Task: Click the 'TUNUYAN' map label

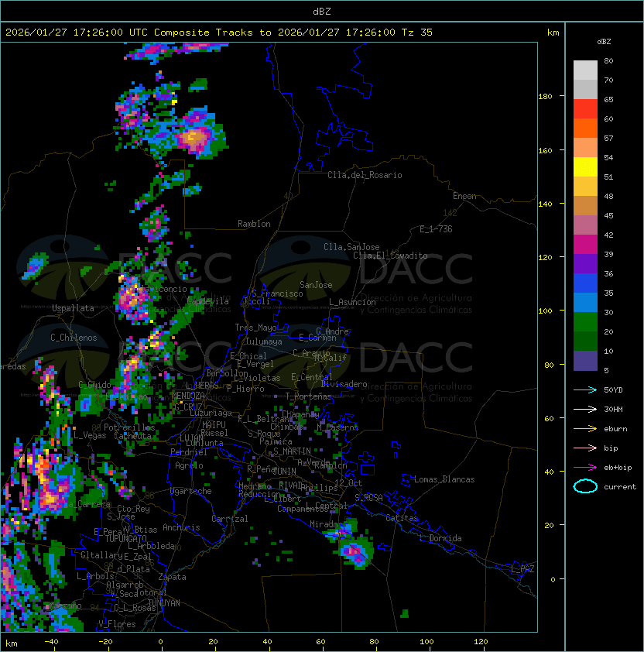Action: tap(164, 603)
